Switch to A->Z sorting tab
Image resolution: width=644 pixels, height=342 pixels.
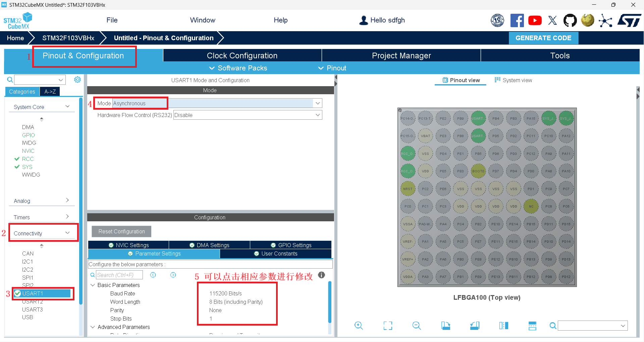pos(50,92)
